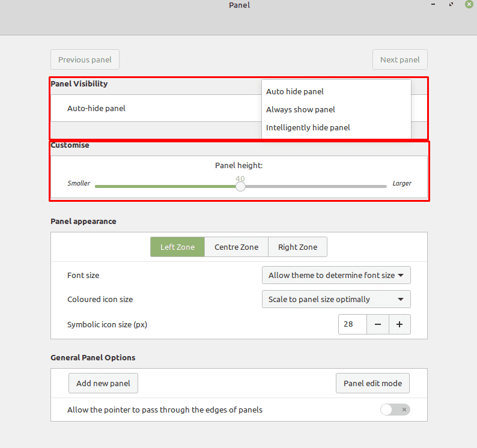Enable Panel edit mode
Image resolution: width=477 pixels, height=448 pixels.
(x=372, y=383)
